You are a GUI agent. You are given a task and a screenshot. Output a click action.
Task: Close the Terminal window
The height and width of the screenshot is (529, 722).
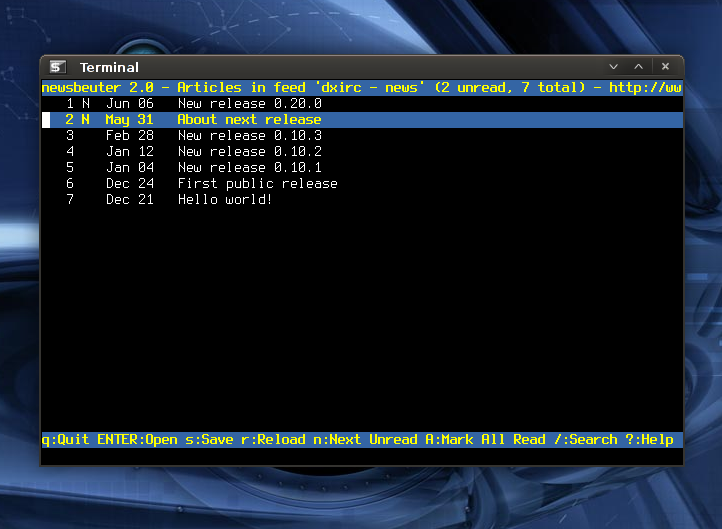[665, 67]
